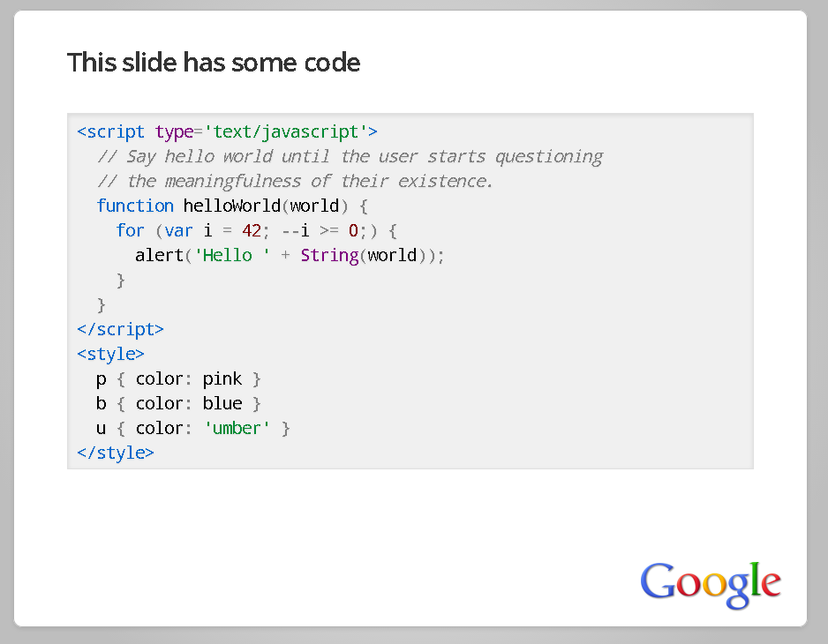Click the number 42 in the loop
The width and height of the screenshot is (828, 644).
(x=252, y=230)
